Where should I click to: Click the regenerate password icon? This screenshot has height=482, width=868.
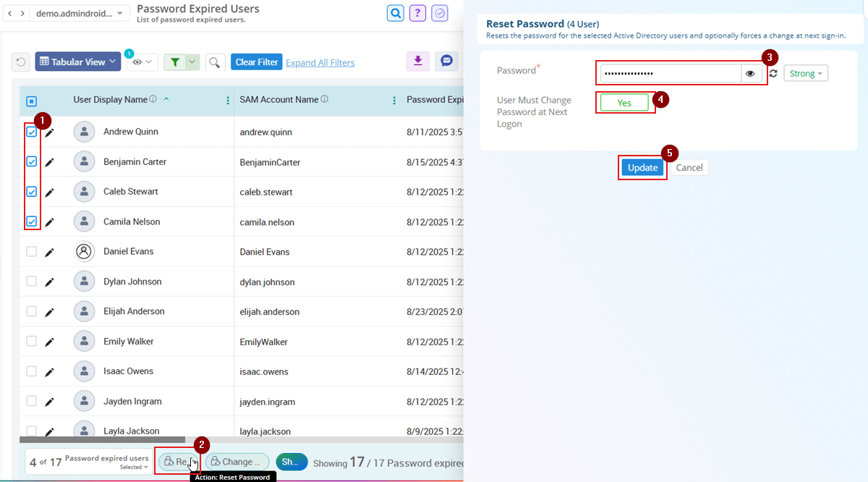point(773,73)
